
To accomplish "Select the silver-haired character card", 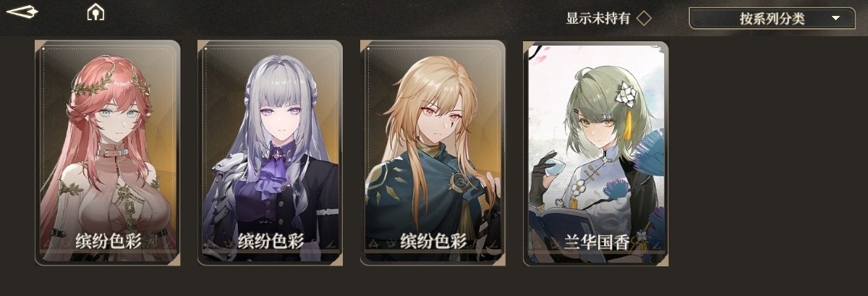I will [x=270, y=153].
